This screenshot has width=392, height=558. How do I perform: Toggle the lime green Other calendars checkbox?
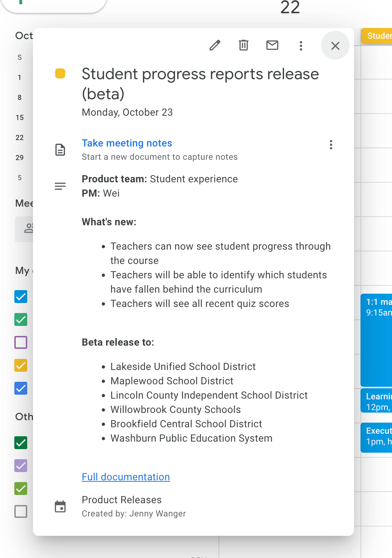tap(21, 489)
